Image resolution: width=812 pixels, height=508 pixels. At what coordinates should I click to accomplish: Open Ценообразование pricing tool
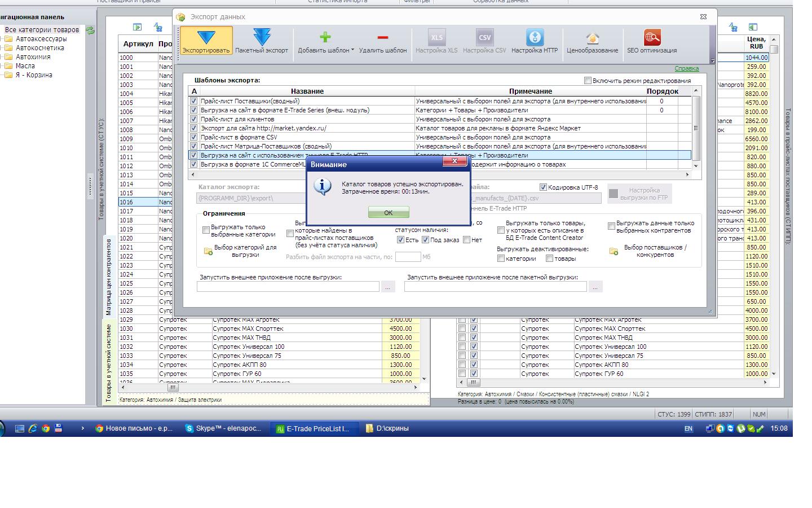point(592,41)
